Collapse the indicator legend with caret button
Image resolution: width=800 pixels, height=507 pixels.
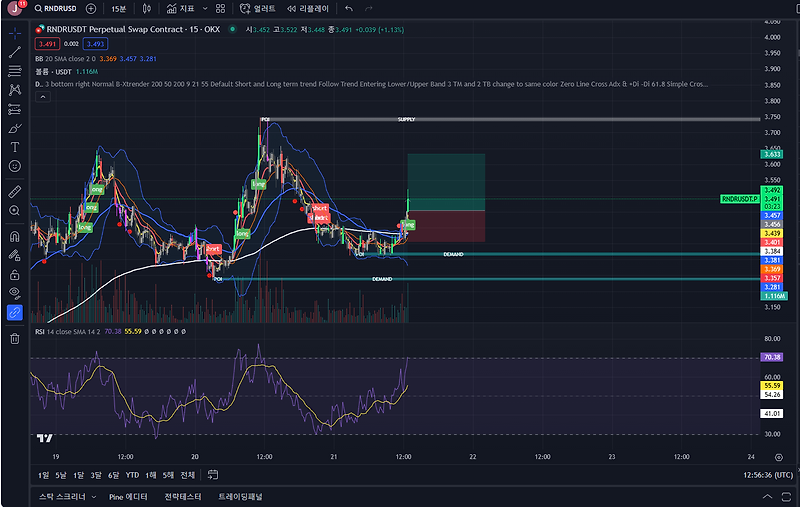point(43,97)
